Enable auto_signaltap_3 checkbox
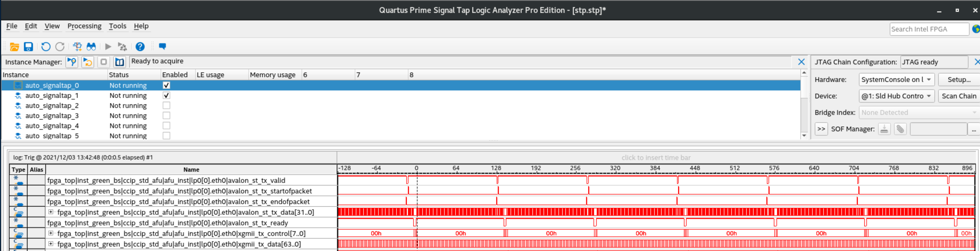 click(166, 115)
